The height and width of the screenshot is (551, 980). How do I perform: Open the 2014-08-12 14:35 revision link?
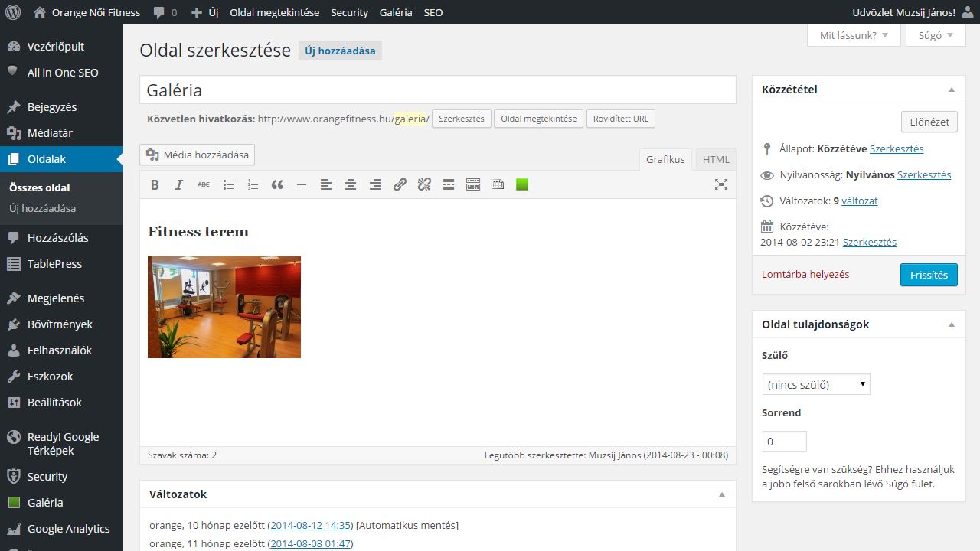tap(311, 525)
